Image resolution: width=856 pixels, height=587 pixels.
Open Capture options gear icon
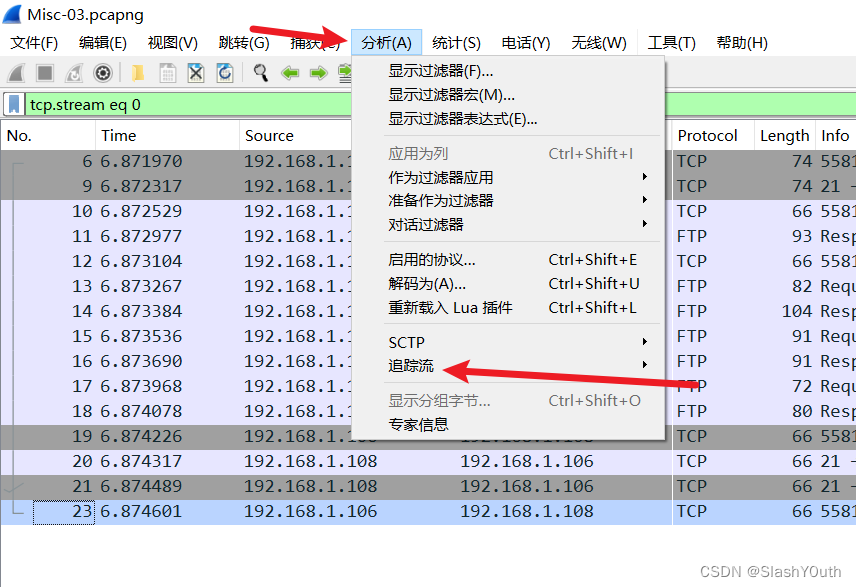click(x=103, y=73)
